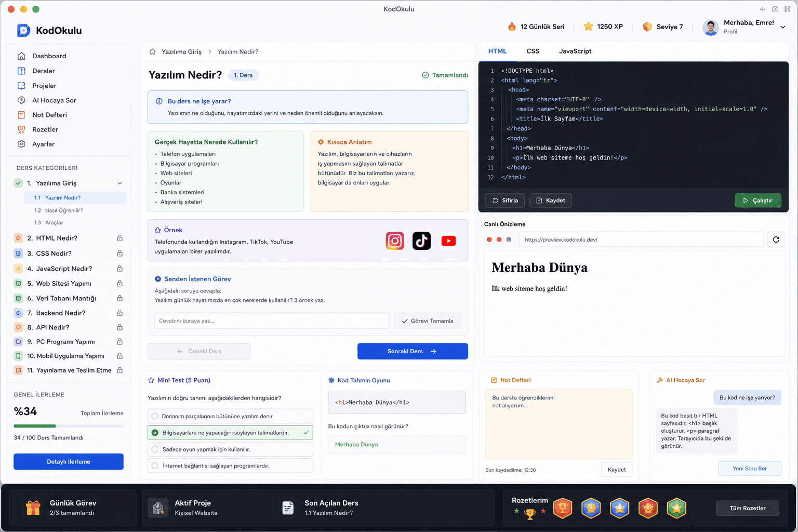798x532 pixels.
Task: Select 'İnternet bağlantısı sağlayan' answer option
Action: tap(230, 465)
